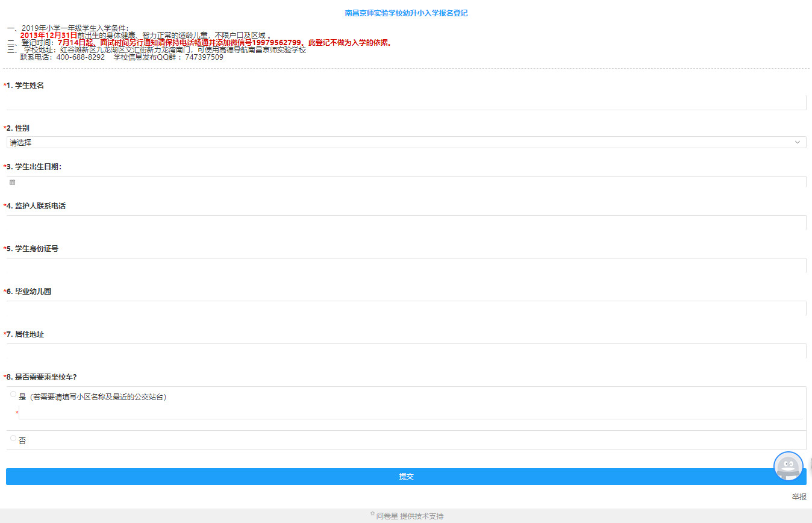Viewport: 812px width, 523px height.
Task: Focus the 学生出生日期 date field
Action: click(x=406, y=182)
